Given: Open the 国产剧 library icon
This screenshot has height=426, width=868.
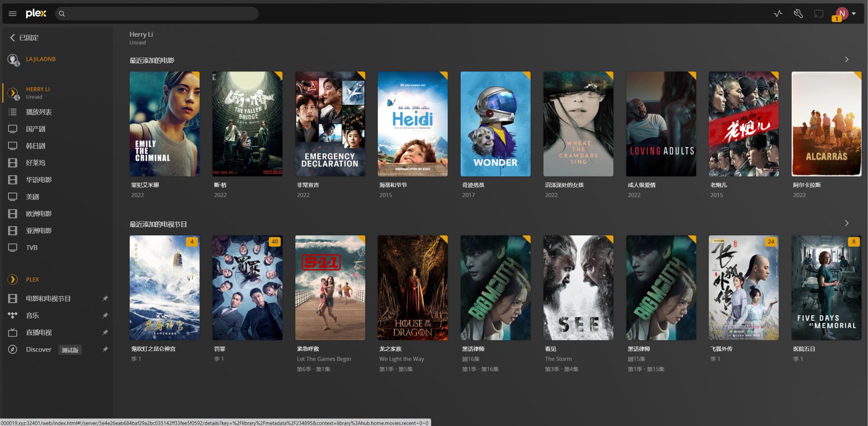Looking at the screenshot, I should [x=13, y=129].
